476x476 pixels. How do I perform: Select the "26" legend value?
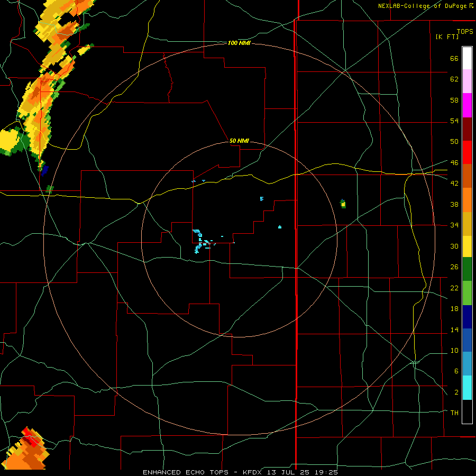click(x=454, y=267)
